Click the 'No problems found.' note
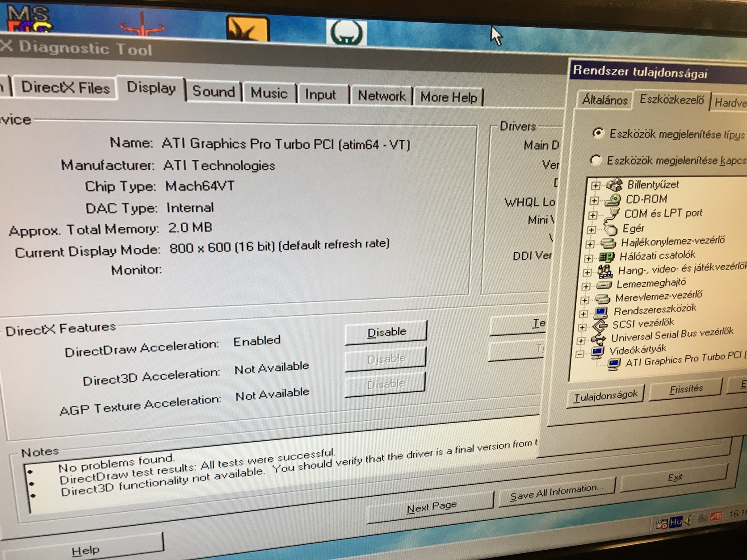The height and width of the screenshot is (560, 747). click(x=116, y=464)
